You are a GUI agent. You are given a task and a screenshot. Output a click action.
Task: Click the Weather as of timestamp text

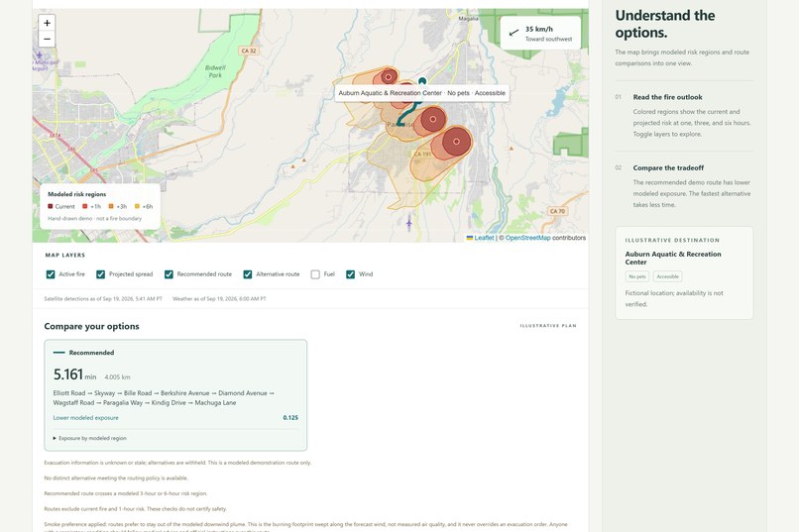[219, 299]
